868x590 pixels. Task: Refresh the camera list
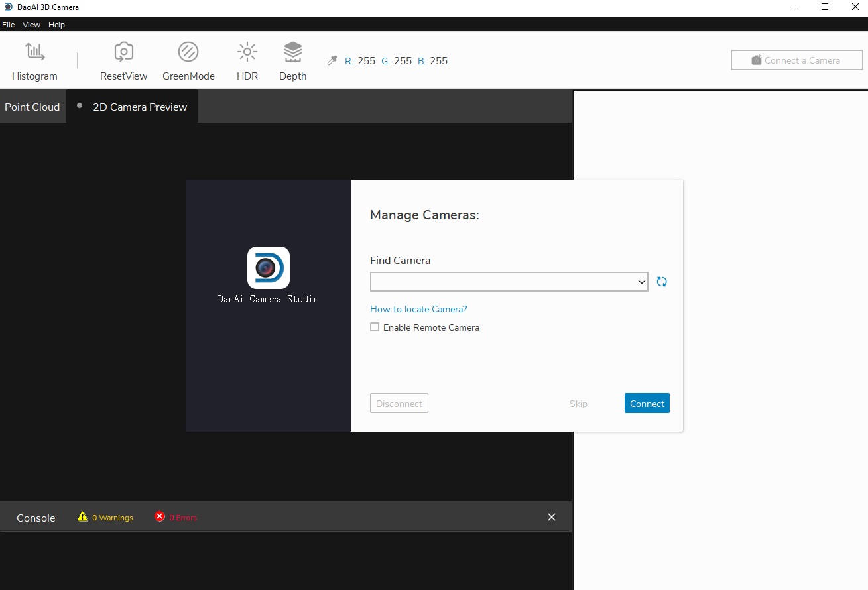662,282
